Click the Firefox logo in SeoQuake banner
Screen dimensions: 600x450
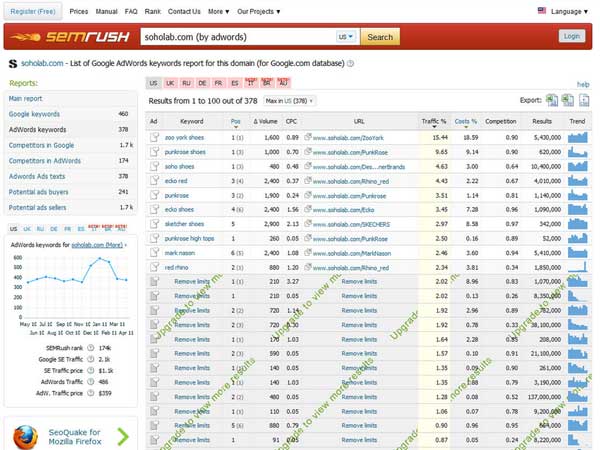click(x=26, y=437)
